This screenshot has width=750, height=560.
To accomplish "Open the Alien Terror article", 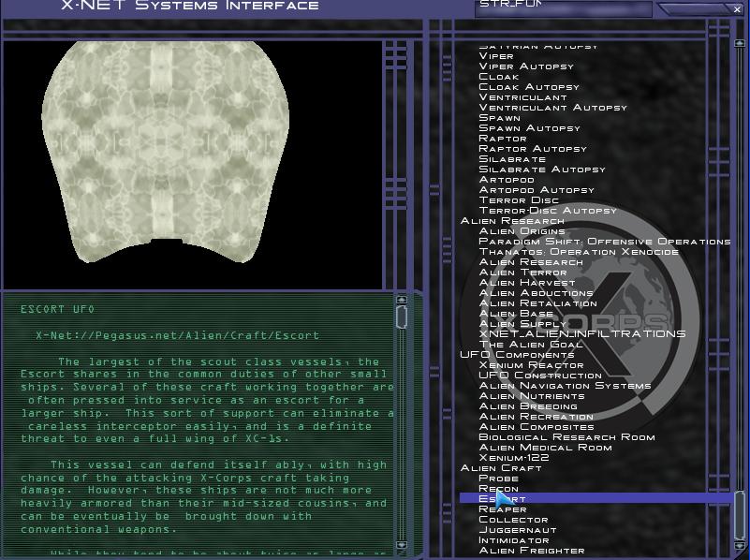I will [x=522, y=273].
